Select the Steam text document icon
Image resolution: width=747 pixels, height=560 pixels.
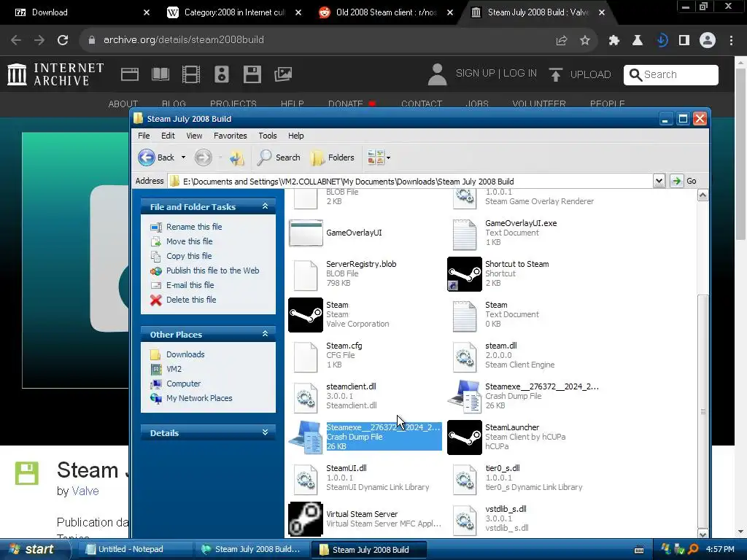(465, 316)
